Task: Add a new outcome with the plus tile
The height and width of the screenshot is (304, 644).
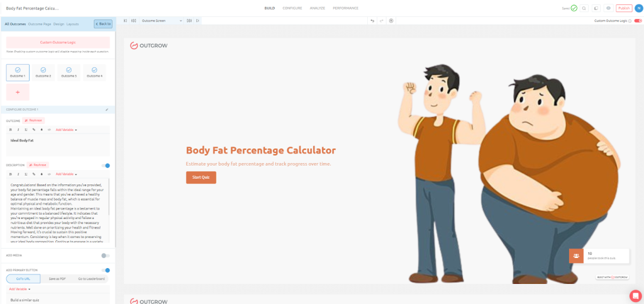Action: point(18,93)
